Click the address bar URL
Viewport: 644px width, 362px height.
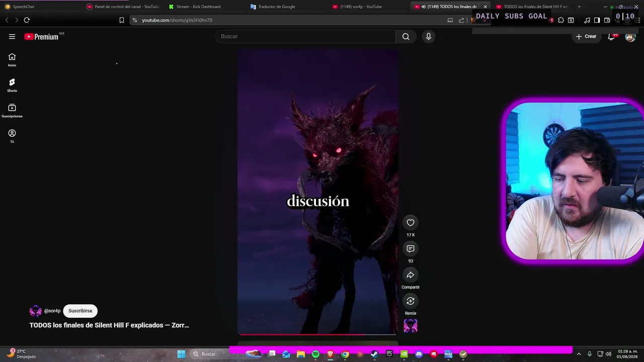click(x=177, y=20)
